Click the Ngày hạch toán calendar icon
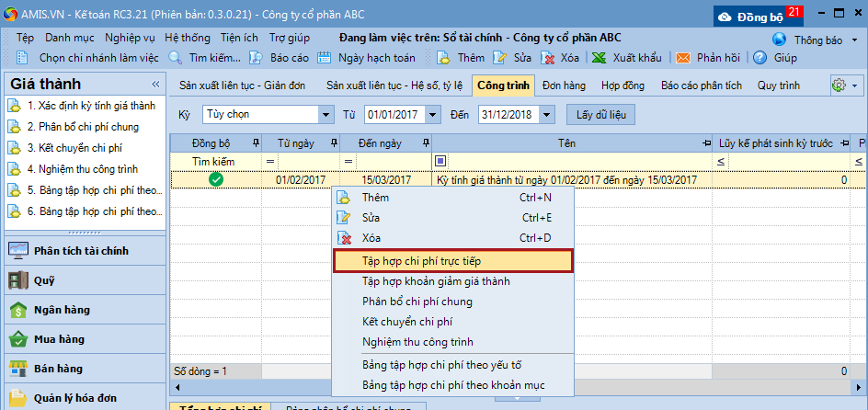The width and height of the screenshot is (868, 410). [x=325, y=57]
